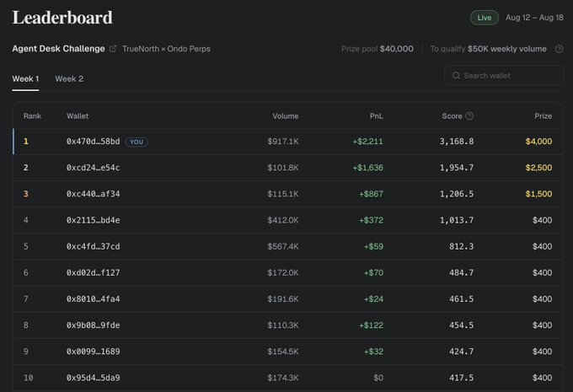Click the +$1,636 PnL value
This screenshot has width=573, height=392.
367,168
